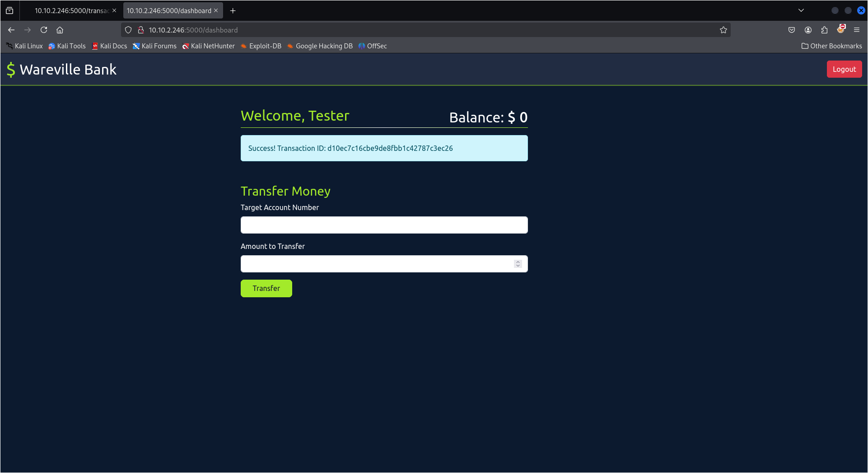Image resolution: width=868 pixels, height=473 pixels.
Task: Show site security padlock info
Action: pyautogui.click(x=141, y=30)
